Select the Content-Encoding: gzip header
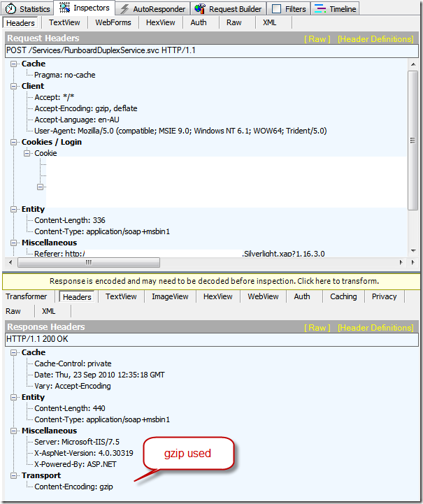Screen dimensions: 423x504 point(73,487)
